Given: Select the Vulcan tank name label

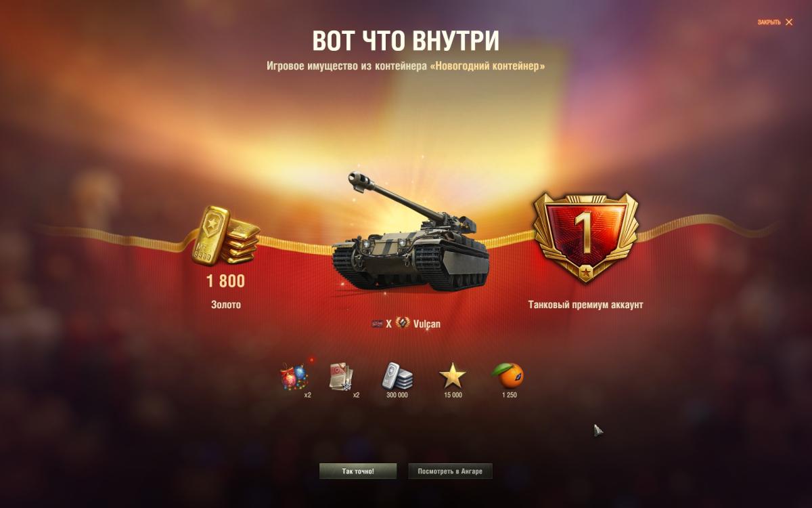Looking at the screenshot, I should click(427, 324).
